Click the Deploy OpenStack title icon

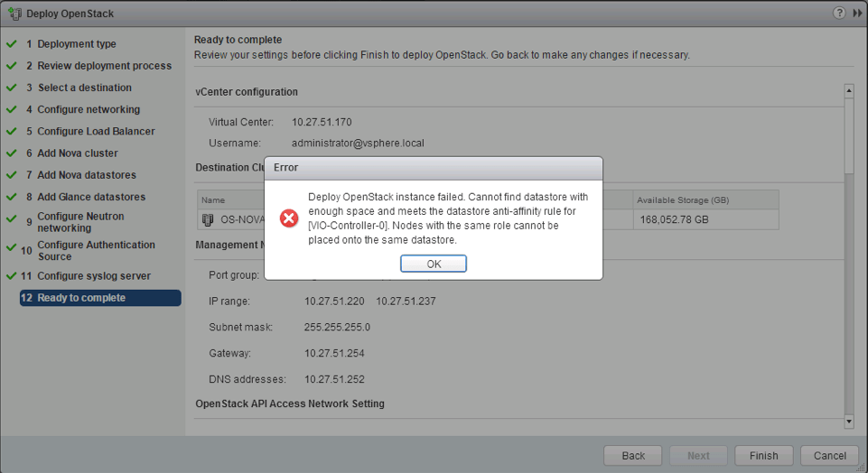click(14, 14)
